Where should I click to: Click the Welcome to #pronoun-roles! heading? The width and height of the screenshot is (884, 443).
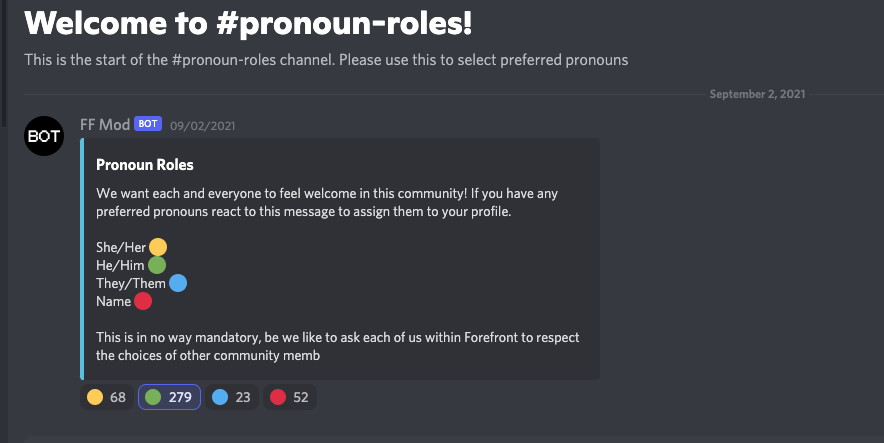248,23
